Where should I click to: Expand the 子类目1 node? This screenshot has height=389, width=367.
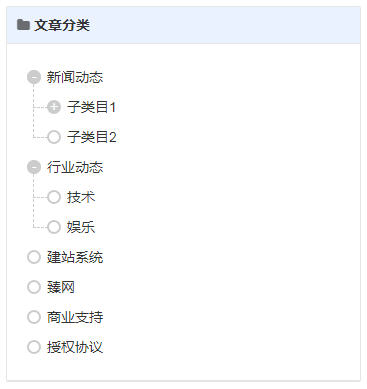point(54,107)
